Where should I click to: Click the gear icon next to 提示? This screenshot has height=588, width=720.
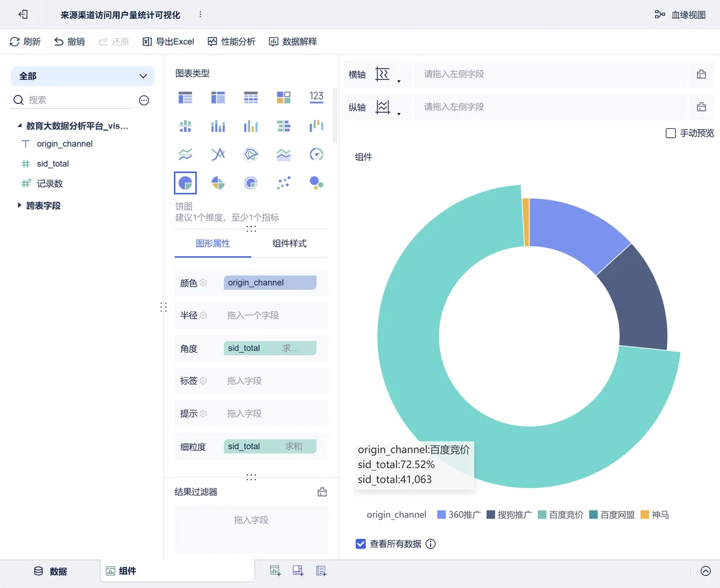204,414
